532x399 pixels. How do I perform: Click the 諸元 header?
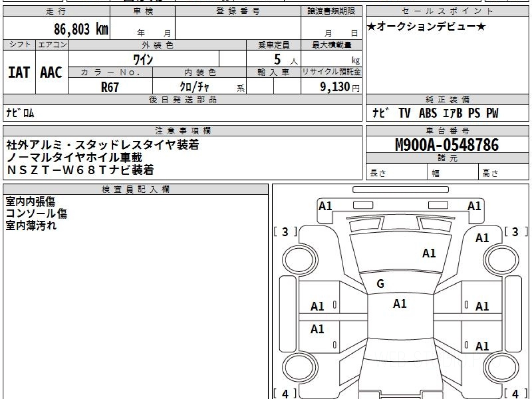coord(447,158)
